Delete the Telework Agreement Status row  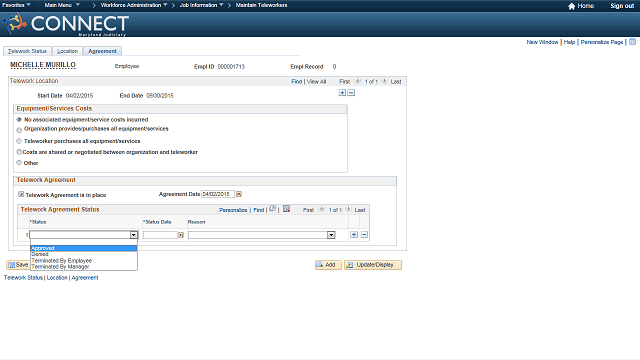(x=364, y=235)
